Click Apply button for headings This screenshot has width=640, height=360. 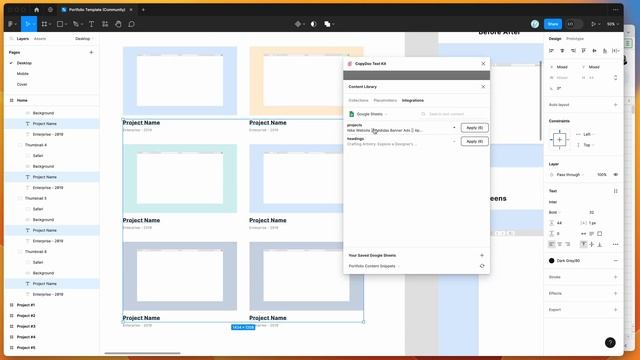[x=474, y=141]
